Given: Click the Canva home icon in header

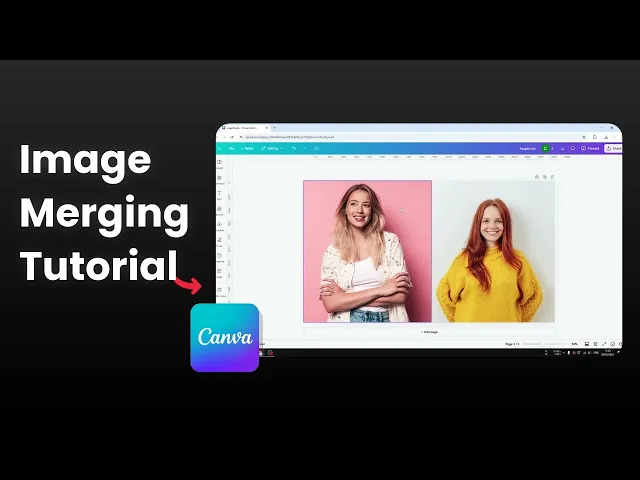Looking at the screenshot, I should click(220, 149).
